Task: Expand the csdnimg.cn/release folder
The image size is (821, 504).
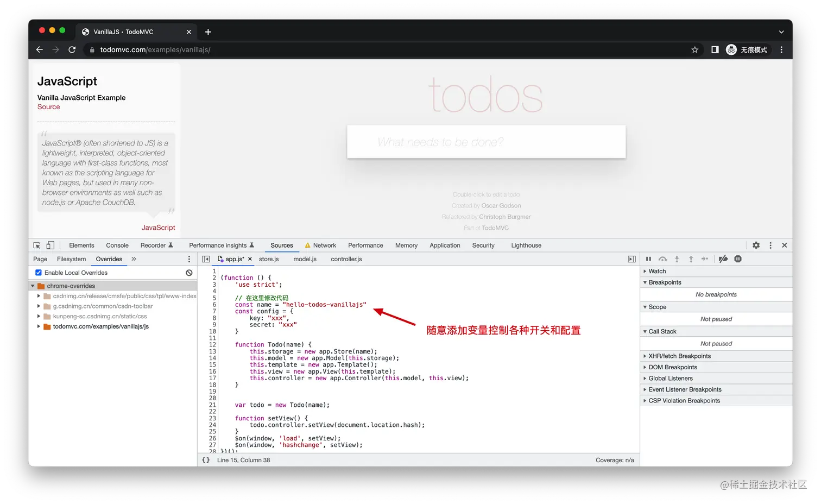Action: click(39, 296)
